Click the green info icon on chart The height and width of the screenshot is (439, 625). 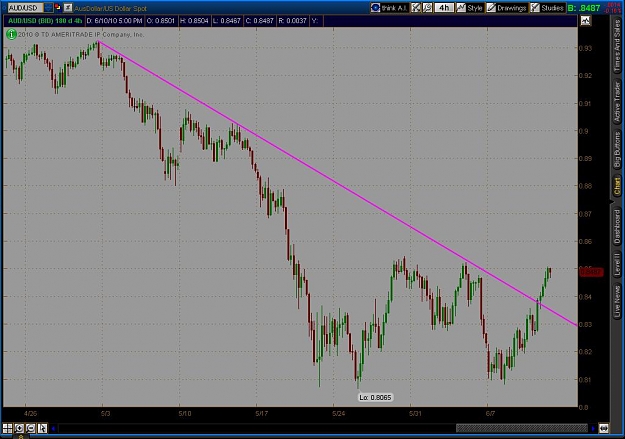(11, 35)
